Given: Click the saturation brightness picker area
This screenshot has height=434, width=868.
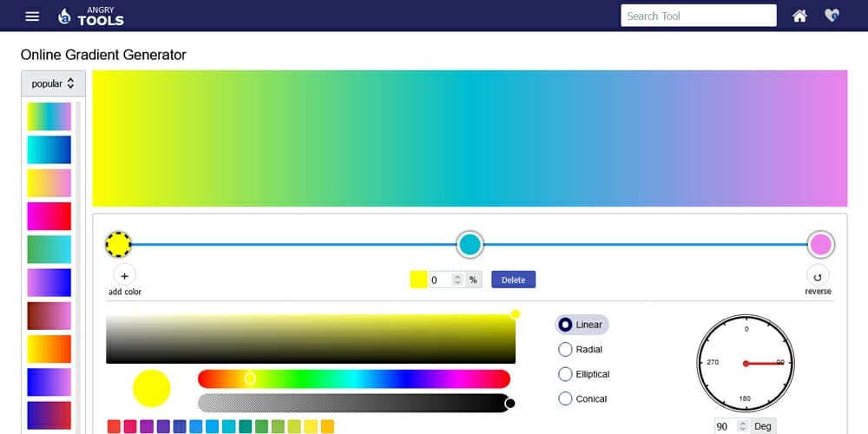Looking at the screenshot, I should 311,339.
